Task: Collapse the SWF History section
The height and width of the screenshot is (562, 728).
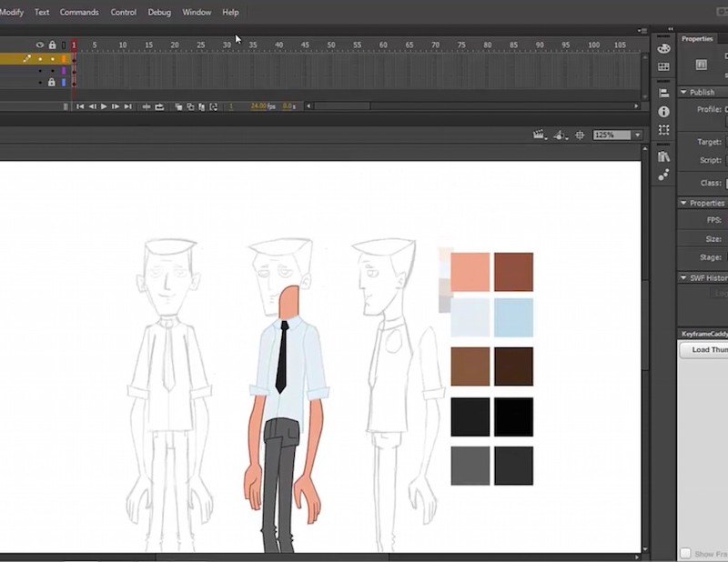Action: click(x=684, y=277)
